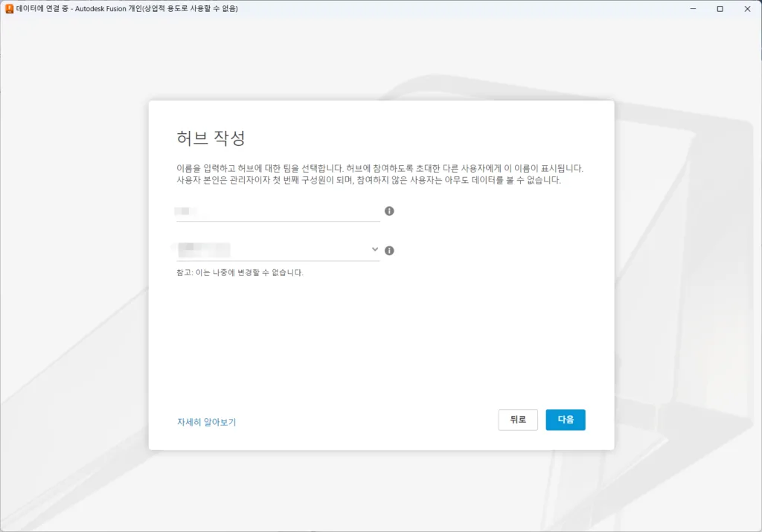Click the 다음 (Next) button
The image size is (762, 532).
tap(566, 420)
